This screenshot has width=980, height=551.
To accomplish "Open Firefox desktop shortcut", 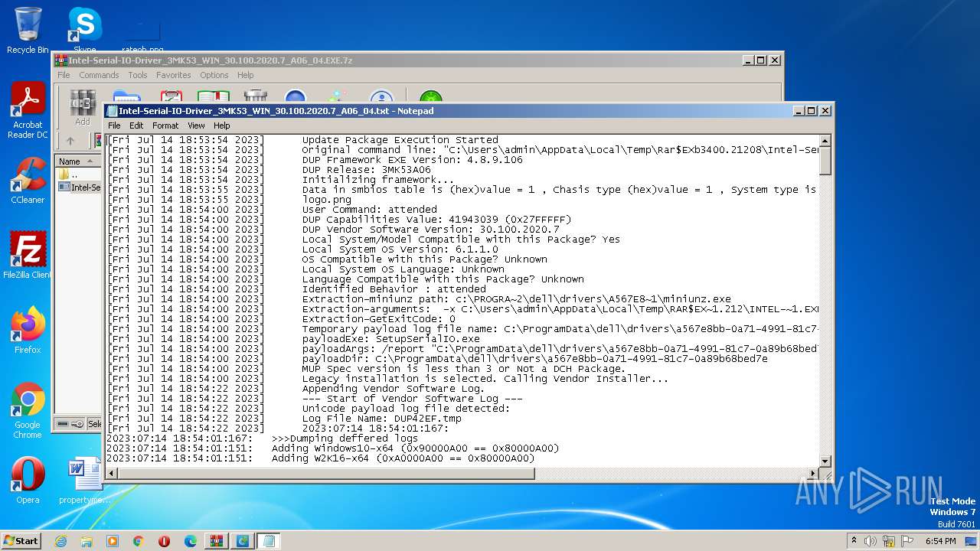I will [28, 331].
